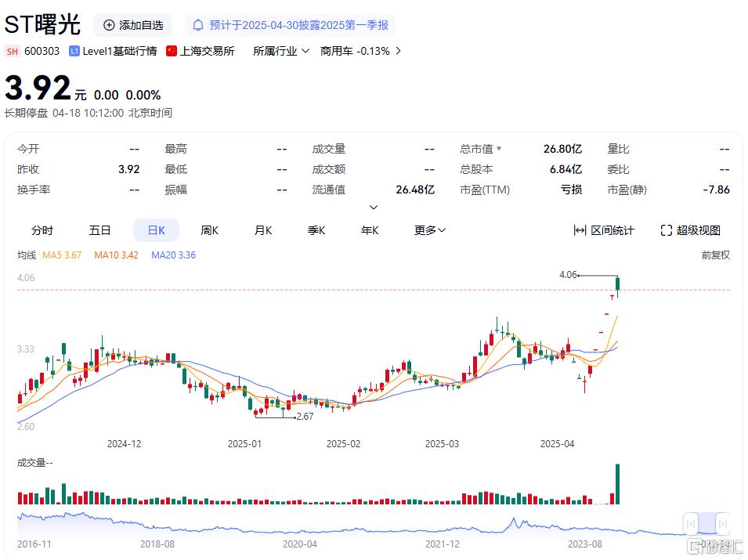
Task: Open the 更多 chart period dropdown
Action: 430,230
